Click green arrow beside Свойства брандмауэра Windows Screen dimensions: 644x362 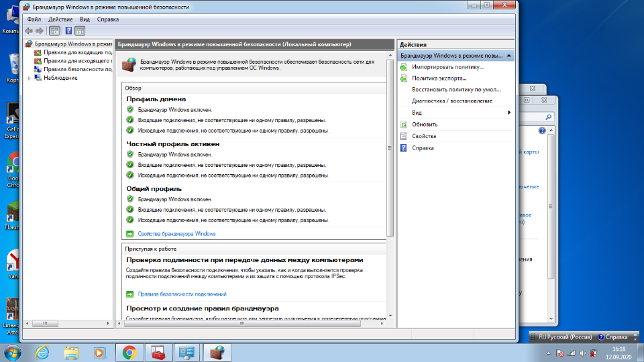[129, 234]
